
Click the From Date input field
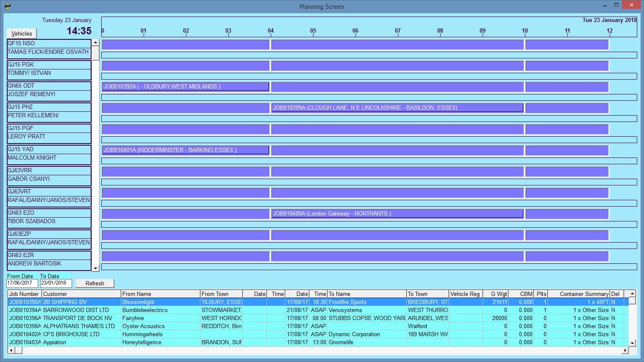[x=22, y=283]
